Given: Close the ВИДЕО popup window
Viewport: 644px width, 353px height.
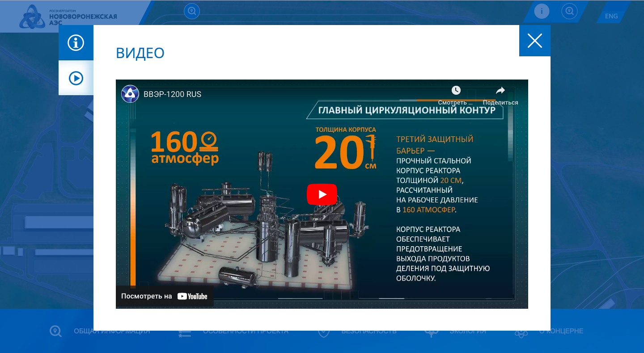Looking at the screenshot, I should pos(534,41).
